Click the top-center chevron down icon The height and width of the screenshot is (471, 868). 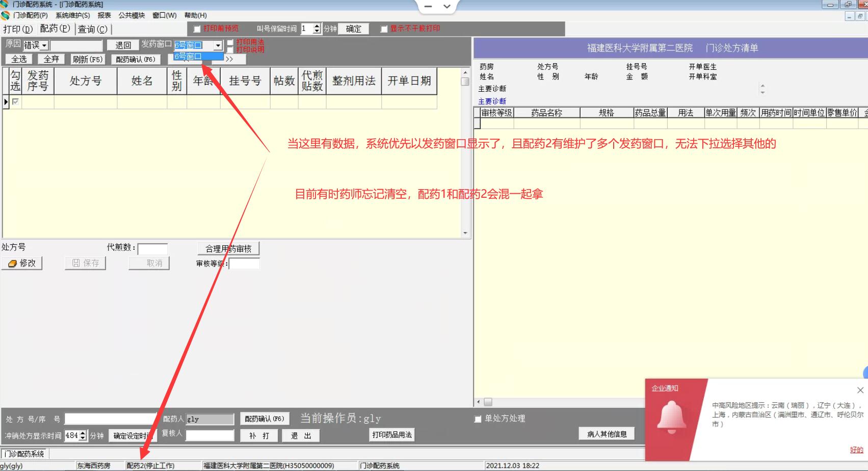pyautogui.click(x=447, y=7)
